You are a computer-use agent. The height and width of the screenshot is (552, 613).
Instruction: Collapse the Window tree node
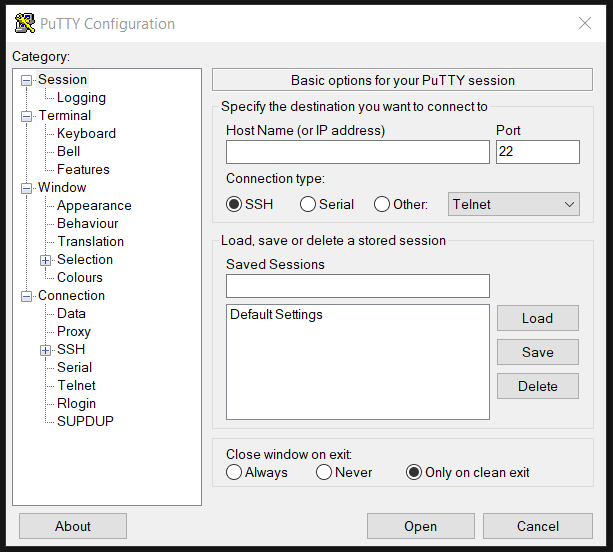coord(26,188)
